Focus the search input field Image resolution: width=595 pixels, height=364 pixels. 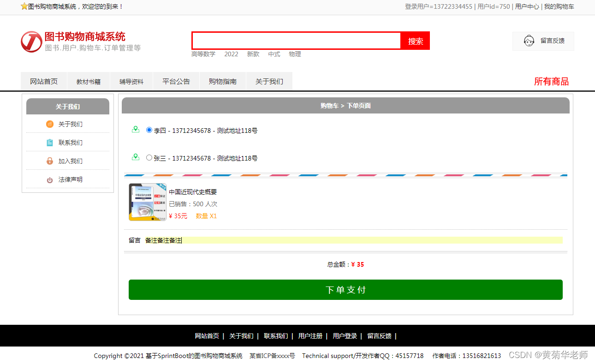pos(297,41)
